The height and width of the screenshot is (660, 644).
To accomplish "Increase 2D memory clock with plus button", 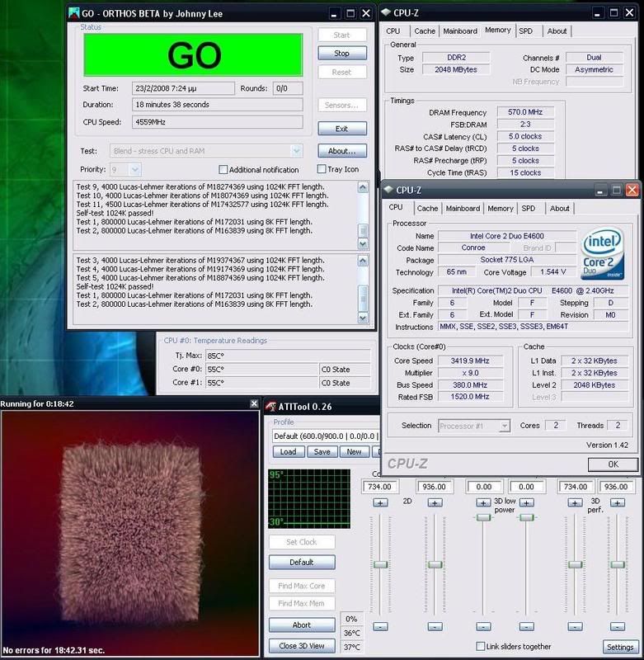I will [x=435, y=502].
